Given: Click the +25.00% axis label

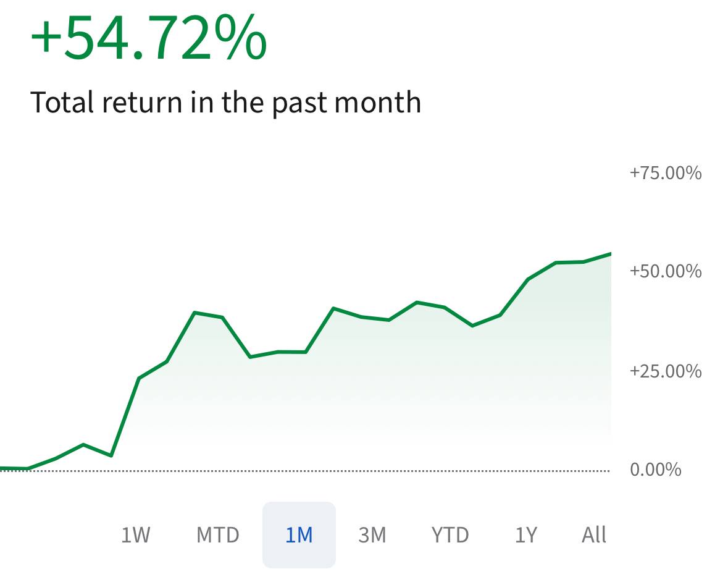Looking at the screenshot, I should pos(665,371).
